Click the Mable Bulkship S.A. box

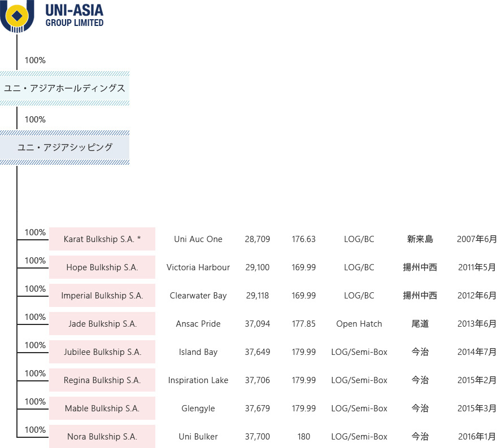point(102,408)
